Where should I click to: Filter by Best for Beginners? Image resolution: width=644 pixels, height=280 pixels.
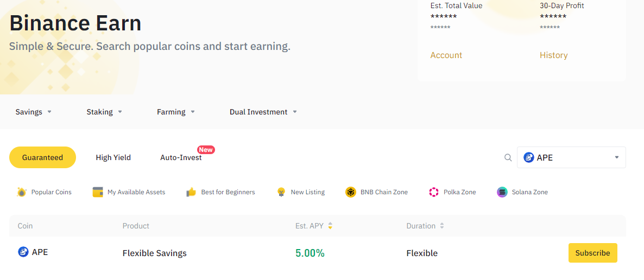tap(220, 192)
